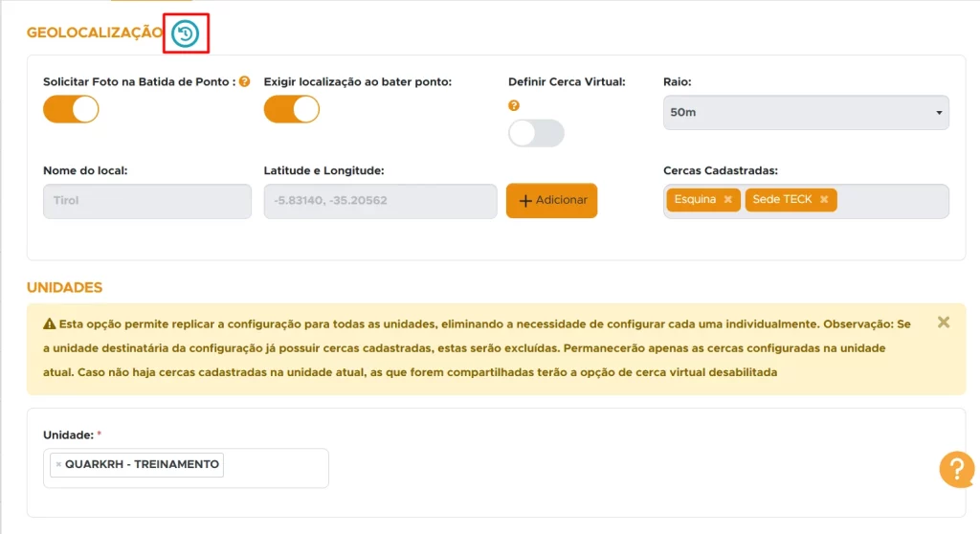Click the geolocation history icon
This screenshot has height=534, width=980.
(186, 33)
